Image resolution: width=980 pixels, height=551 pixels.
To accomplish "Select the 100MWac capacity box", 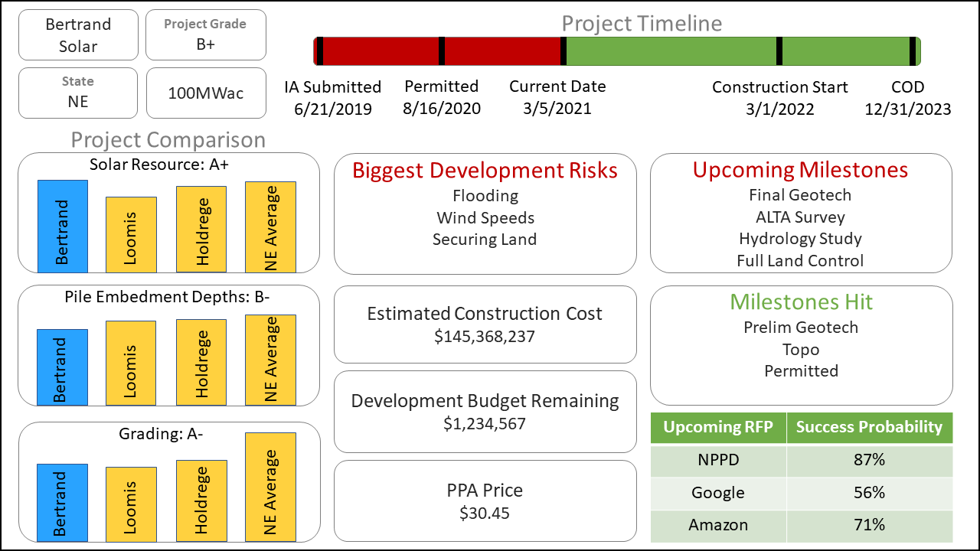I will tap(206, 93).
